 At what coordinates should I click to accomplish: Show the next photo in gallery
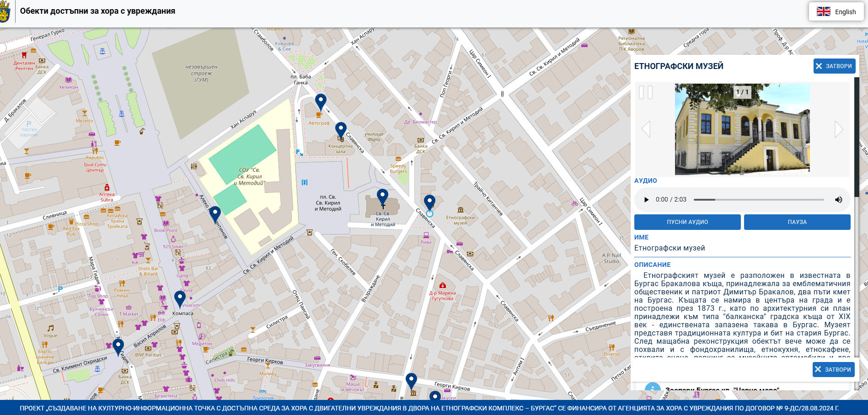pos(838,129)
